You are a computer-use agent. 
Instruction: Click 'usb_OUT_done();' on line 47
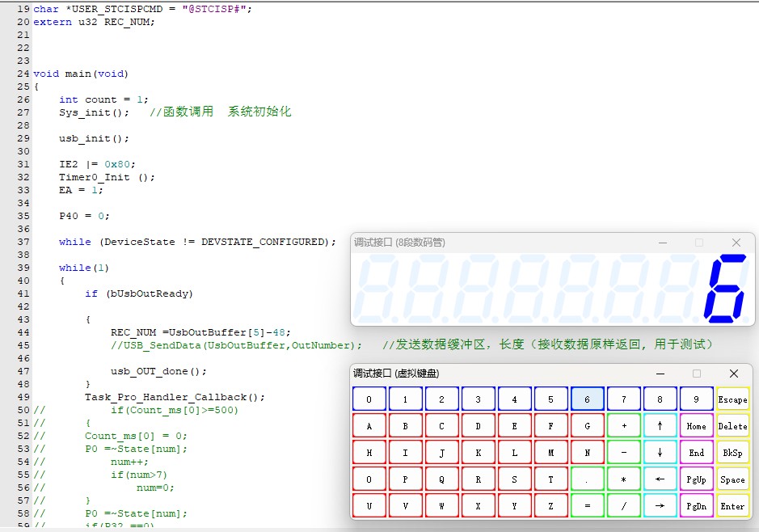pos(158,371)
